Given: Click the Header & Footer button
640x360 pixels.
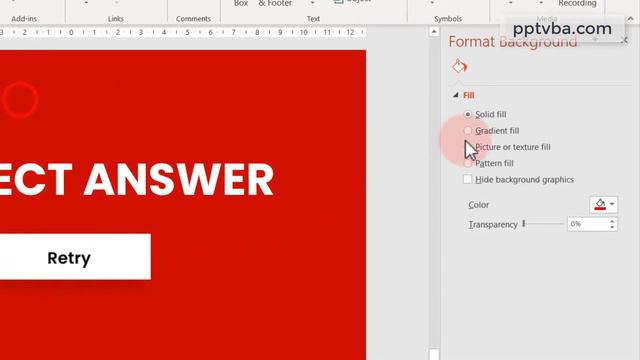Looking at the screenshot, I should [275, 3].
